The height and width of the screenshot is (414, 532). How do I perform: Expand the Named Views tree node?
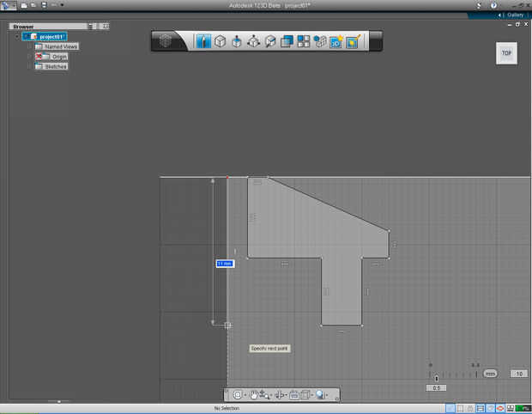28,46
